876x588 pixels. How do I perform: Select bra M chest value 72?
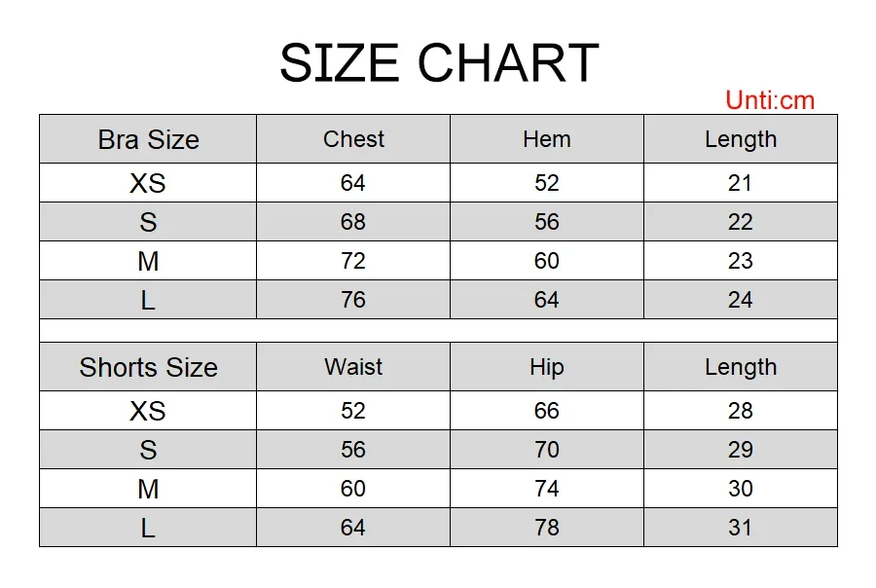pos(353,261)
